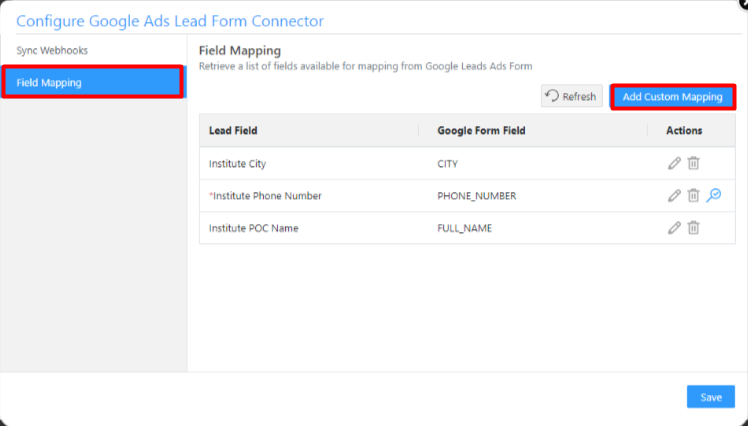Select the Field Mapping tab
Screen dimensions: 748x426
pyautogui.click(x=92, y=82)
